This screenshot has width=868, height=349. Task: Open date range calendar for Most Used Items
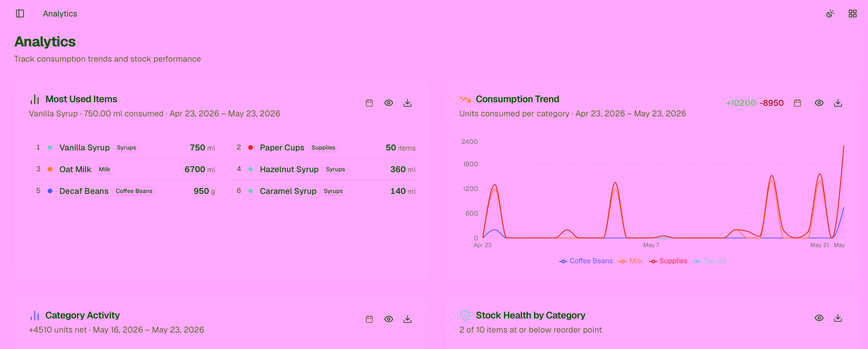click(x=369, y=103)
